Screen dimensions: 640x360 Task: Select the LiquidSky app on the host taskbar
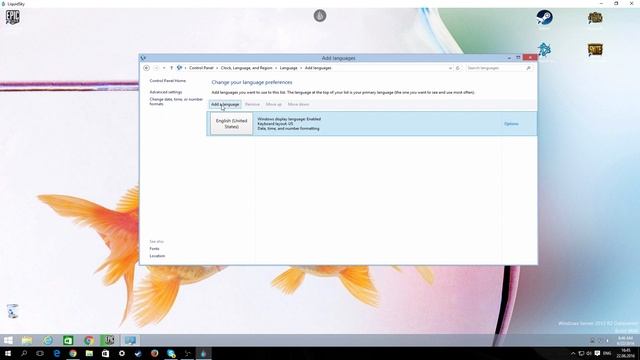point(203,353)
